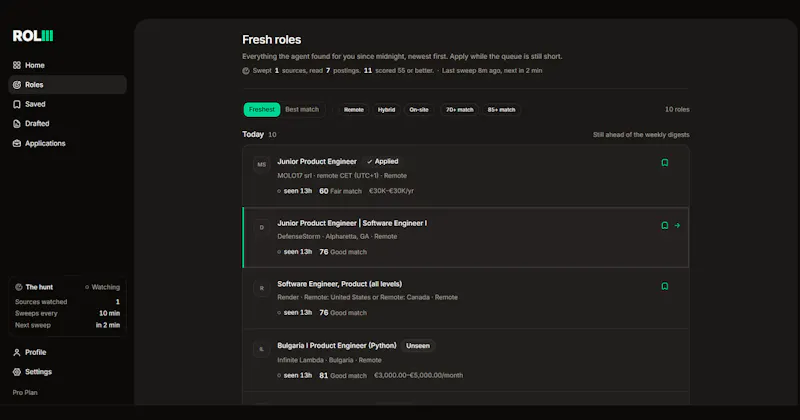Click the Unseen badge
This screenshot has width=800, height=420.
click(418, 345)
